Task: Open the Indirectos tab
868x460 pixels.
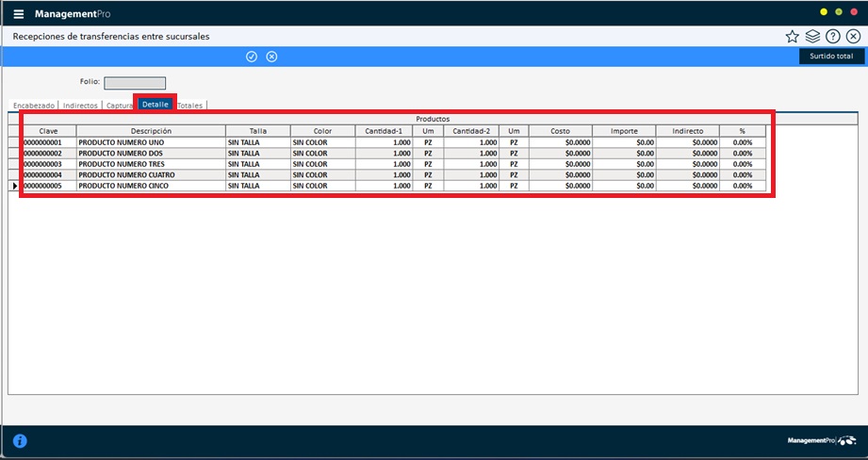Action: pos(80,106)
